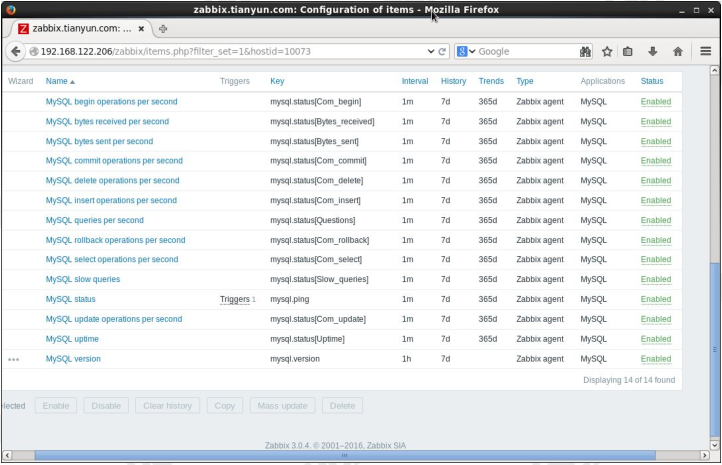Toggle Enabled status of MySQL queries per second
The width and height of the screenshot is (722, 465).
(656, 220)
